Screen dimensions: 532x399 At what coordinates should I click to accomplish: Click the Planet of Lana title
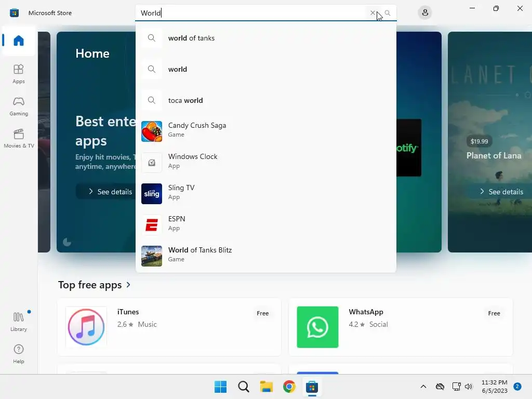pyautogui.click(x=494, y=155)
